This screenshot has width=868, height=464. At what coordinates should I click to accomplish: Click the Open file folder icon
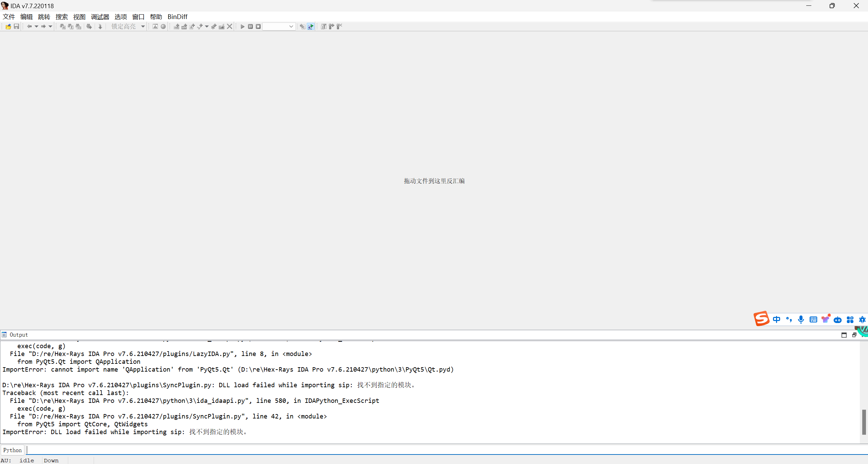[8, 26]
